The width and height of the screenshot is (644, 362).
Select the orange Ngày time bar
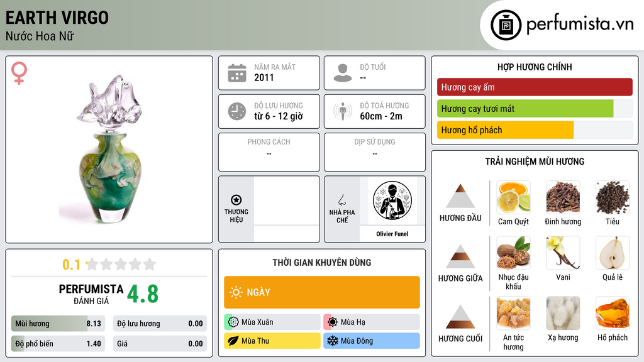pyautogui.click(x=322, y=292)
